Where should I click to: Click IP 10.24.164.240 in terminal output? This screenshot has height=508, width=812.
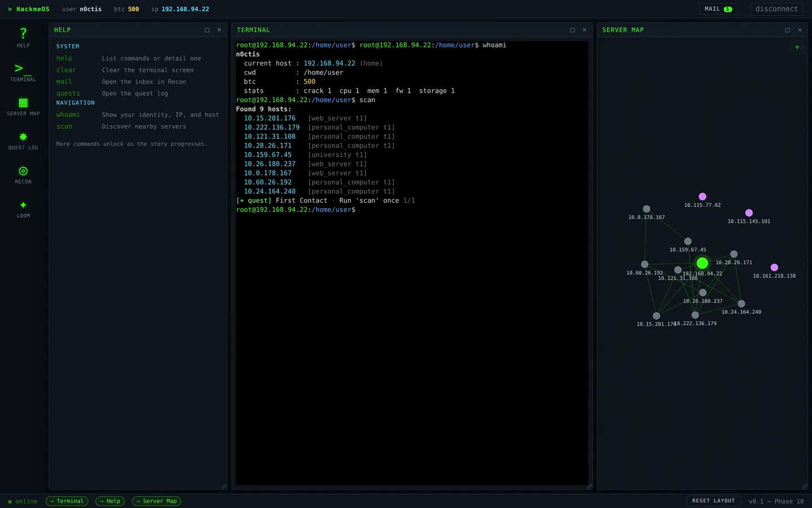tap(270, 191)
